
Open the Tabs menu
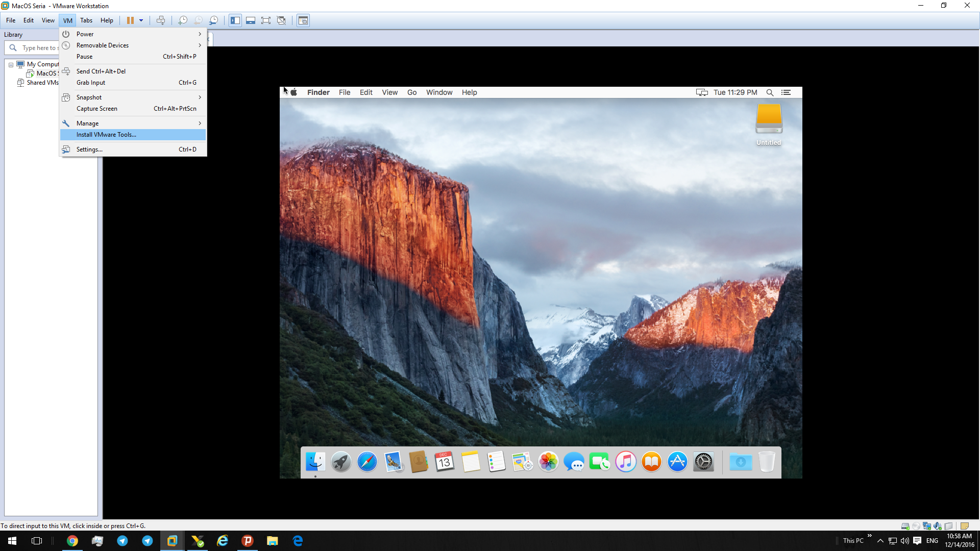pos(86,20)
